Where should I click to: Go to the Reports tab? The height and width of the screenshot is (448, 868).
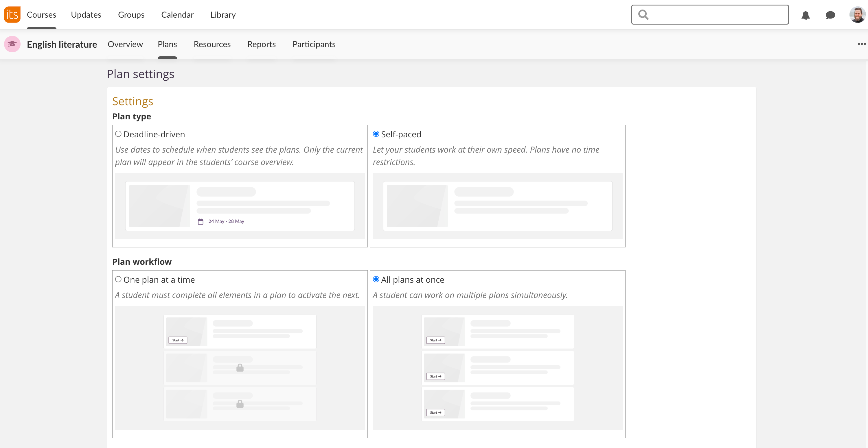pyautogui.click(x=261, y=44)
